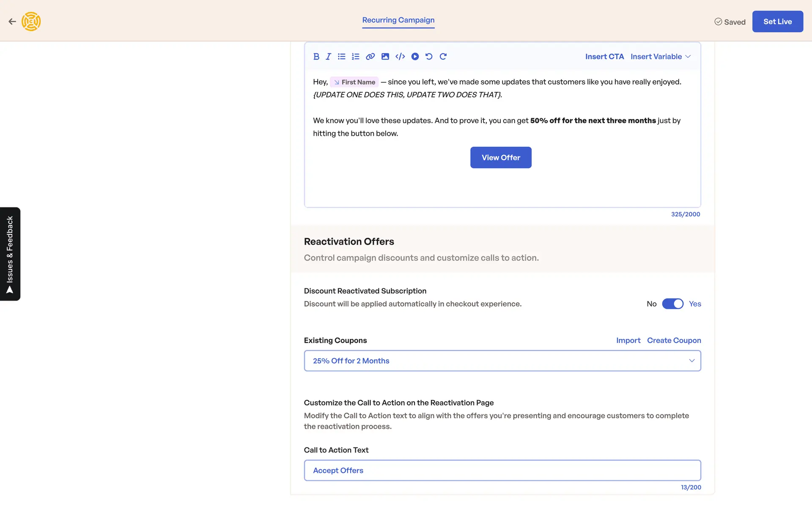Insert a bulleted list
Viewport: 812px width, 508px height.
(342, 56)
